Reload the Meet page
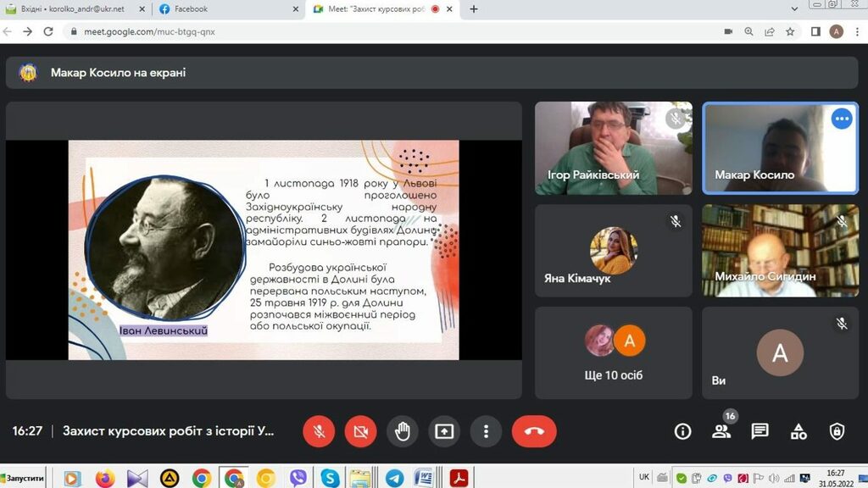868x488 pixels. coord(48,31)
